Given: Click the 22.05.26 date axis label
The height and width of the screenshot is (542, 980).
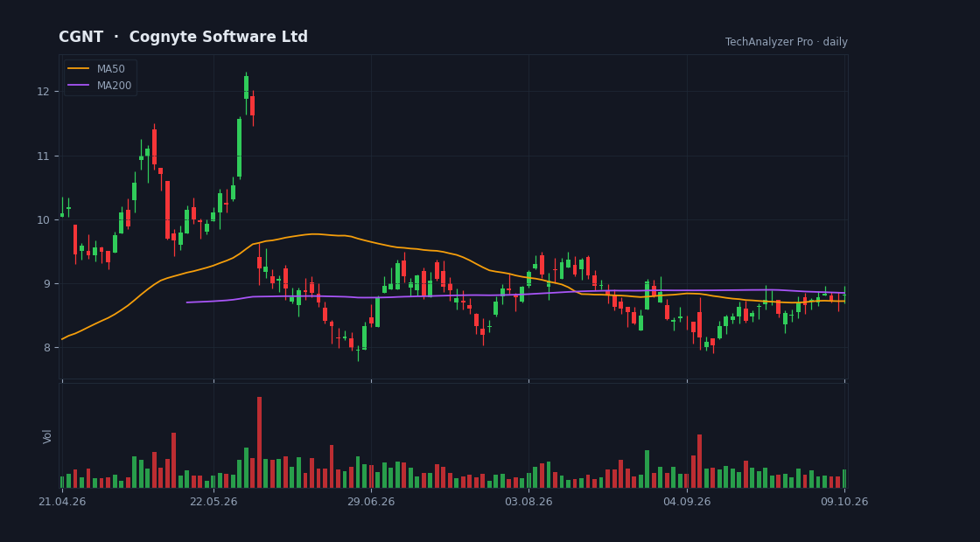Looking at the screenshot, I should click(x=213, y=502).
